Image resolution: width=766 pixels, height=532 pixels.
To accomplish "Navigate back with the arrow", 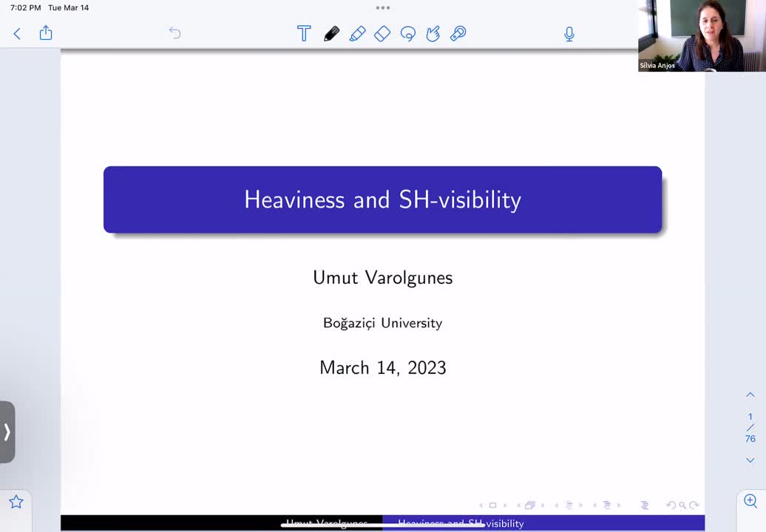I will point(16,33).
